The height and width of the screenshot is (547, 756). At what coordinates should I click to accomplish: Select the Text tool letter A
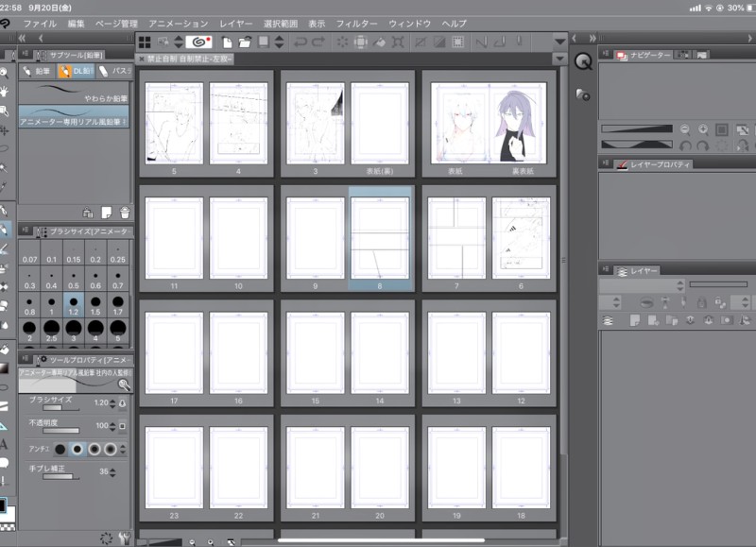tap(4, 444)
